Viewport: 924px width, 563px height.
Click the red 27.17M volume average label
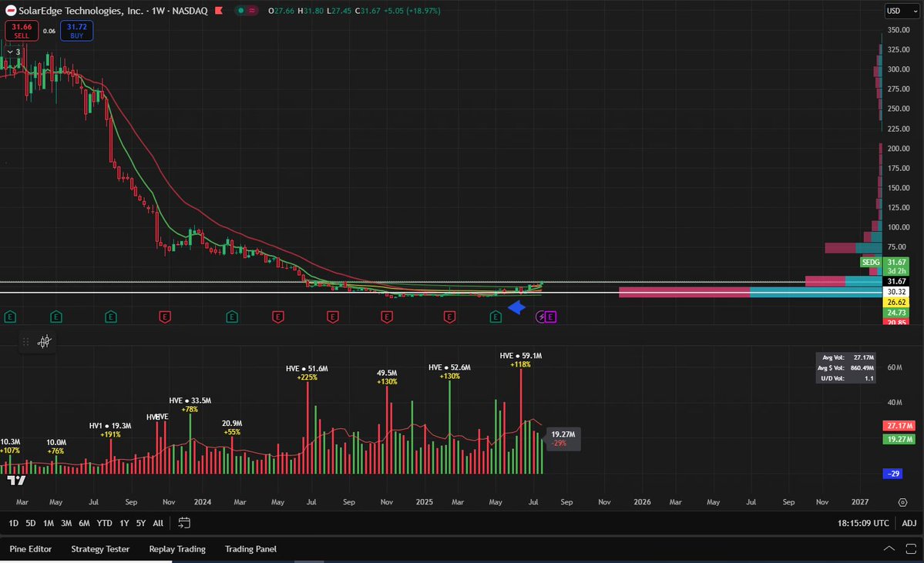(899, 425)
